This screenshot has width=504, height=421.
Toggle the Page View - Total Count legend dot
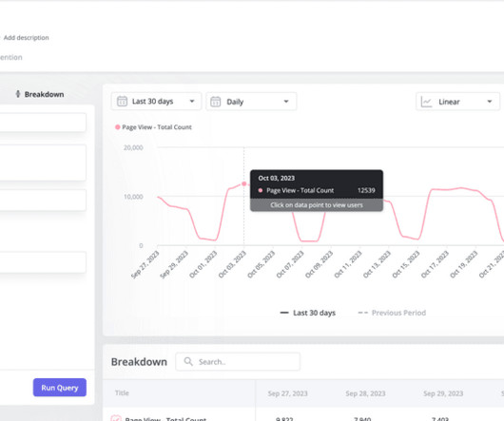point(118,127)
